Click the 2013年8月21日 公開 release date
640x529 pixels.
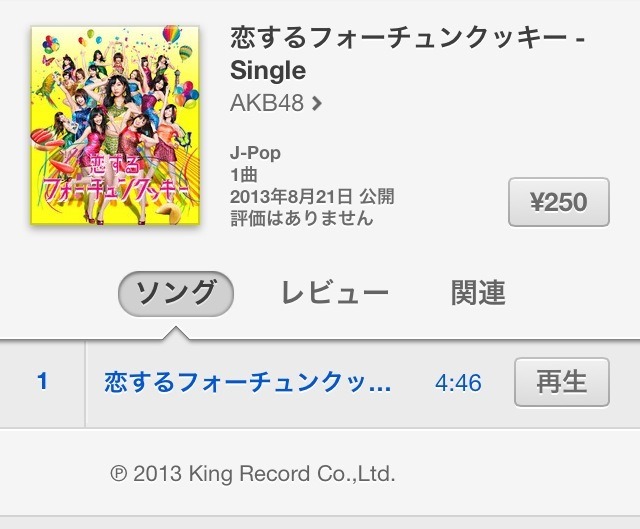tap(312, 197)
